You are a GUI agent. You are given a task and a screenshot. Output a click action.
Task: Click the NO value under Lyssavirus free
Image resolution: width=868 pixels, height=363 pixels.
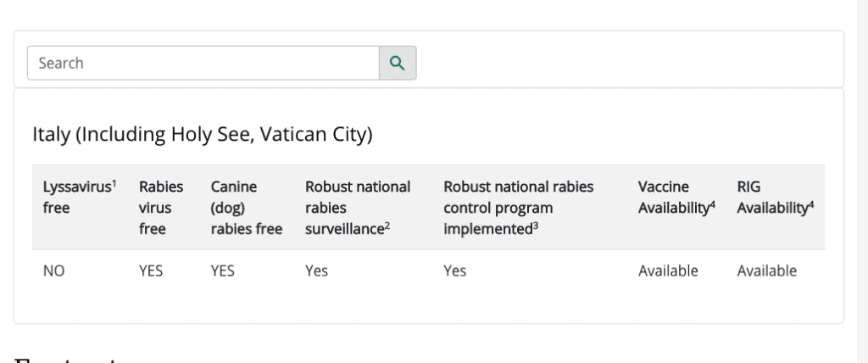(53, 271)
